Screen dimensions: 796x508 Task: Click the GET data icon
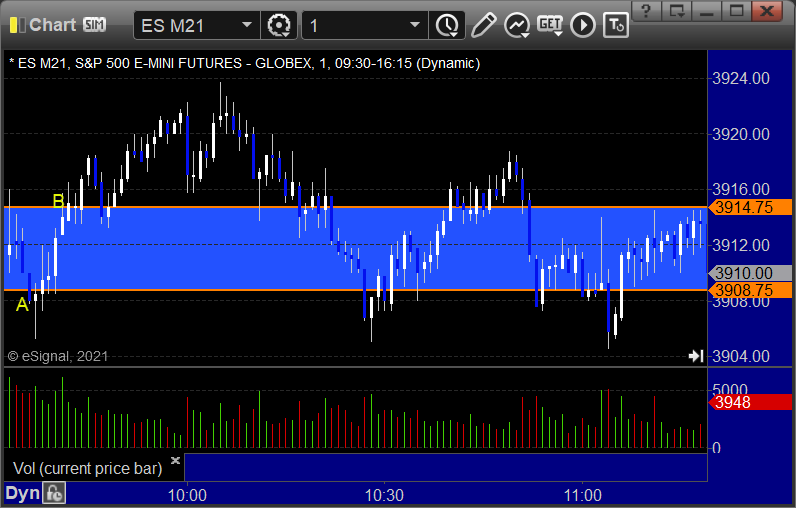coord(550,25)
